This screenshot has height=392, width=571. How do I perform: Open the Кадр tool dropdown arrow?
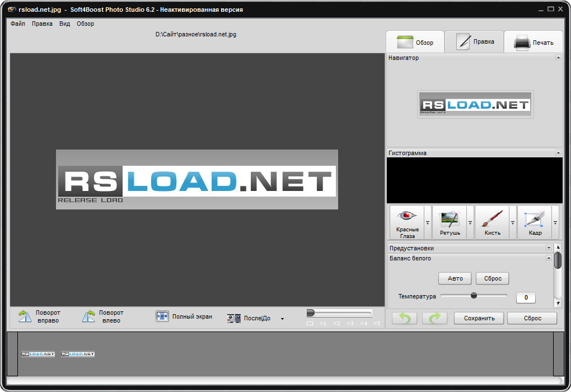555,222
